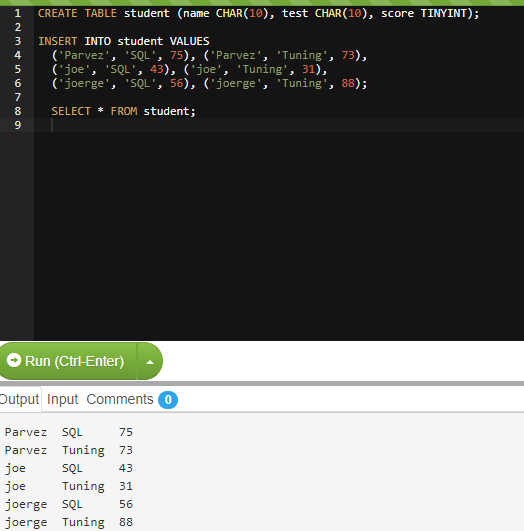The width and height of the screenshot is (524, 531).
Task: Click line number 8 in the gutter
Action: (x=18, y=111)
